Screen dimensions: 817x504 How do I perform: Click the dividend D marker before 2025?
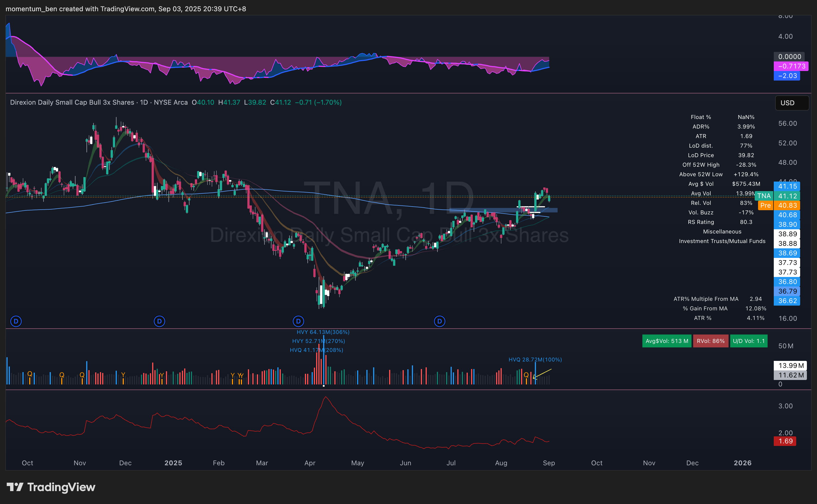tap(159, 321)
